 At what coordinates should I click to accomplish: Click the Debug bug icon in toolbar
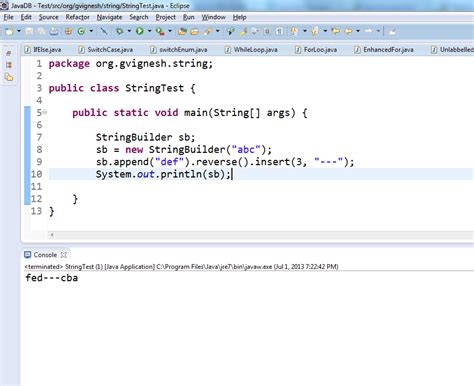point(119,31)
